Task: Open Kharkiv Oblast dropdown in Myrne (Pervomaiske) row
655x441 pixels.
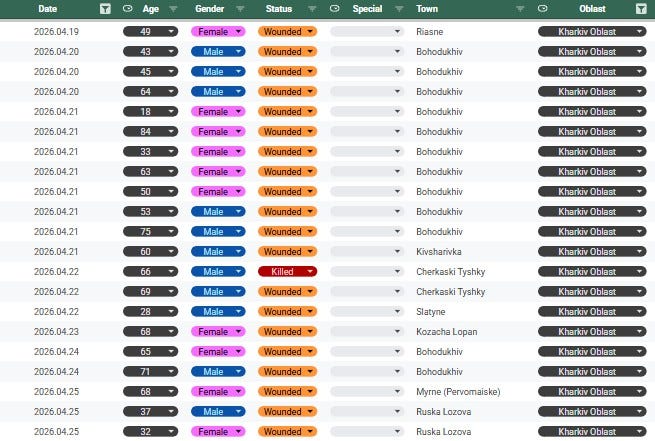Action: pyautogui.click(x=592, y=391)
